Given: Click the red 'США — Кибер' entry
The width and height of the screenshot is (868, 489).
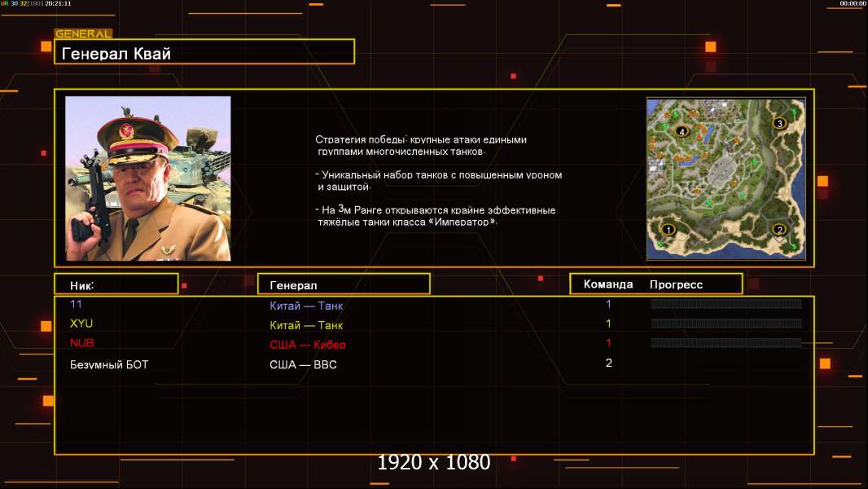Looking at the screenshot, I should coord(307,345).
